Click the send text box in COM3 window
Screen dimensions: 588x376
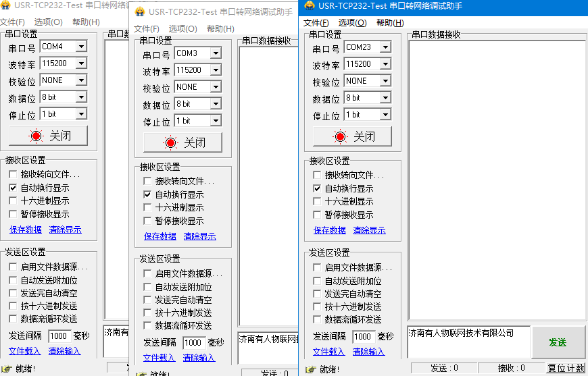[268, 348]
